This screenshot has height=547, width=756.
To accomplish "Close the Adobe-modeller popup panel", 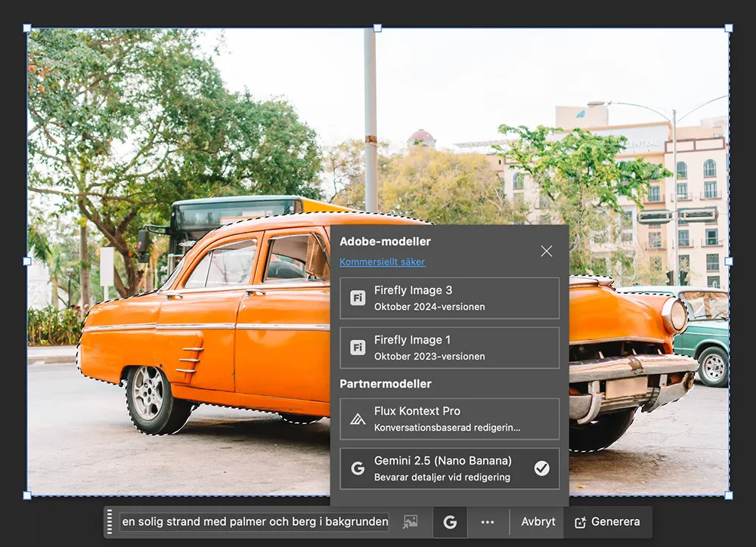I will (x=547, y=251).
